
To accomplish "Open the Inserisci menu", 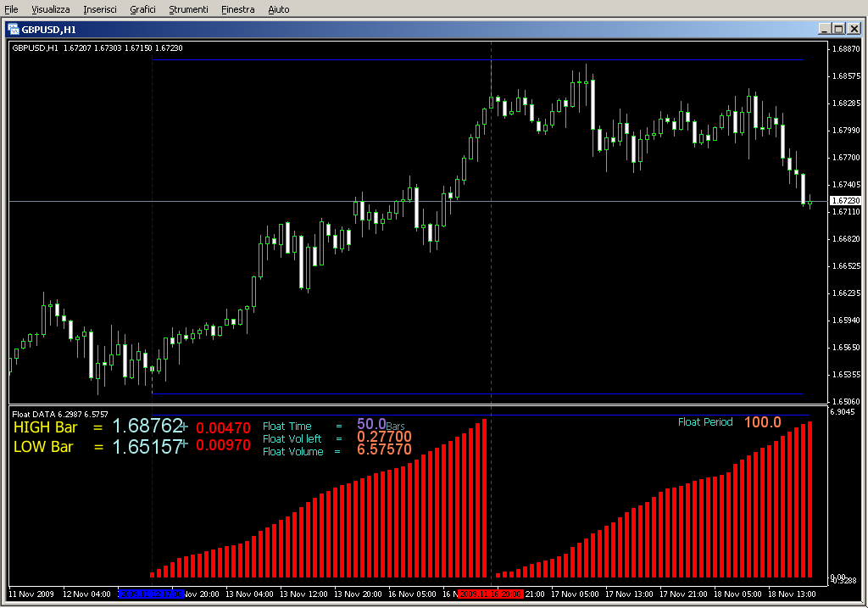I will 101,9.
